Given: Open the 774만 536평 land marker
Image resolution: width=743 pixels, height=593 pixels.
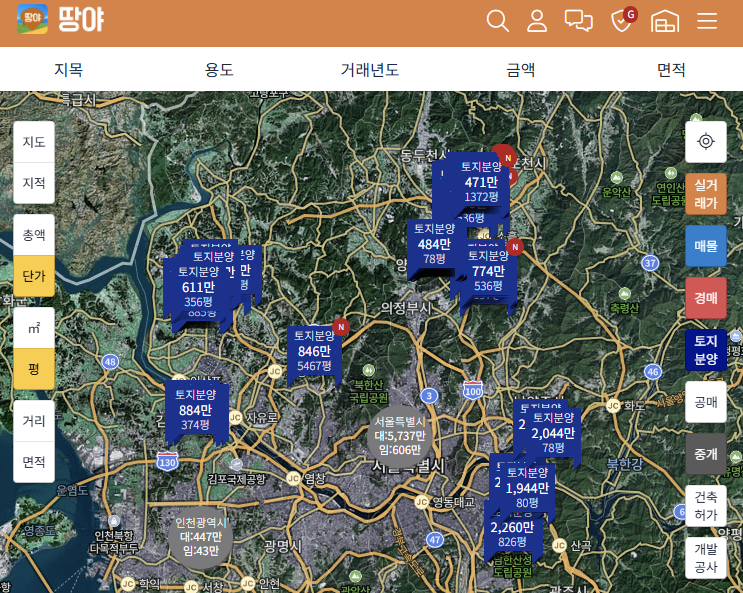Looking at the screenshot, I should [x=488, y=271].
